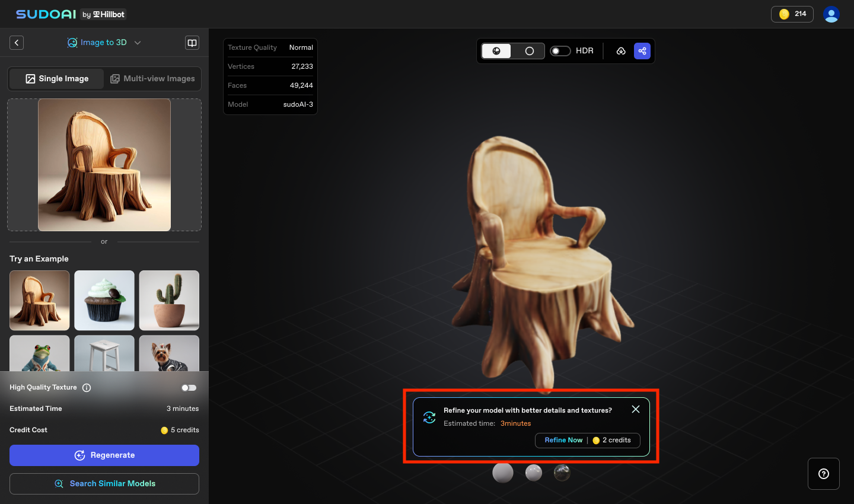Close the refine model prompt
Screen dimensions: 854x504
(x=636, y=409)
